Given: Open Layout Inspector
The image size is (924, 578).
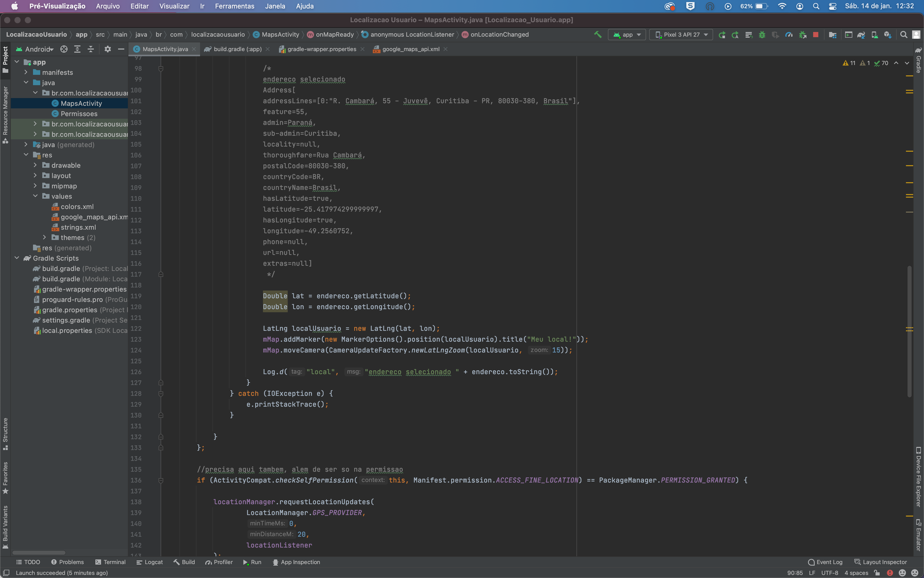Looking at the screenshot, I should 880,562.
